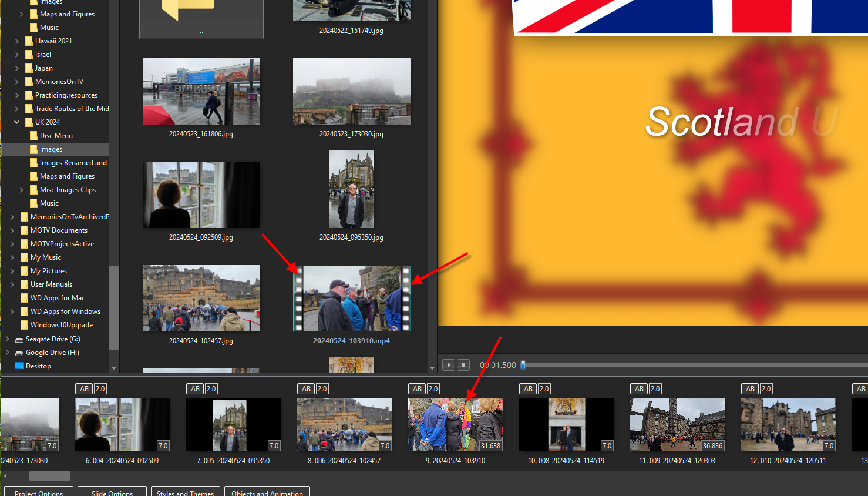Click the Misc Images Clips folder icon
Viewport: 868px width, 496px height.
pyautogui.click(x=33, y=190)
